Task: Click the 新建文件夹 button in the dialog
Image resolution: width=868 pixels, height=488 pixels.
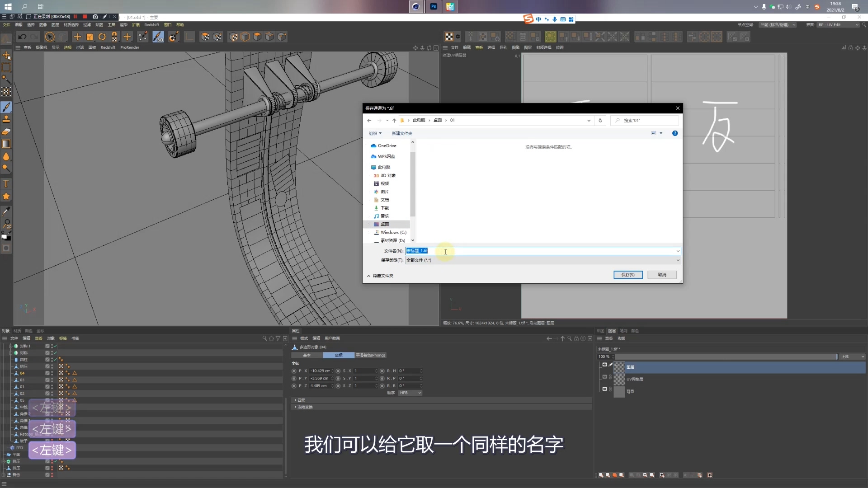Action: [x=401, y=133]
